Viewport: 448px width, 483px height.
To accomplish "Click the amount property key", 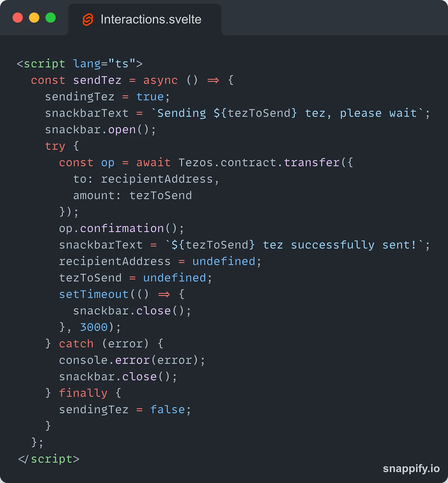I will click(94, 195).
